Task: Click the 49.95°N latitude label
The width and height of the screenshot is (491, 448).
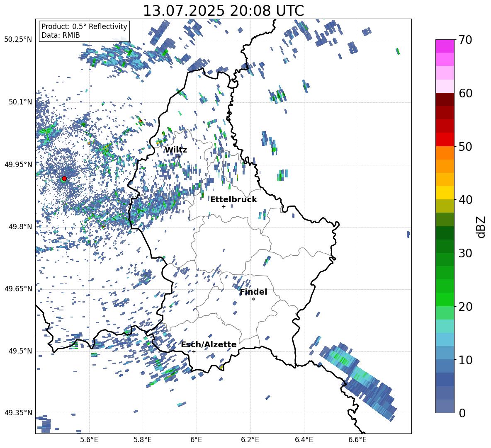Action: pyautogui.click(x=18, y=164)
